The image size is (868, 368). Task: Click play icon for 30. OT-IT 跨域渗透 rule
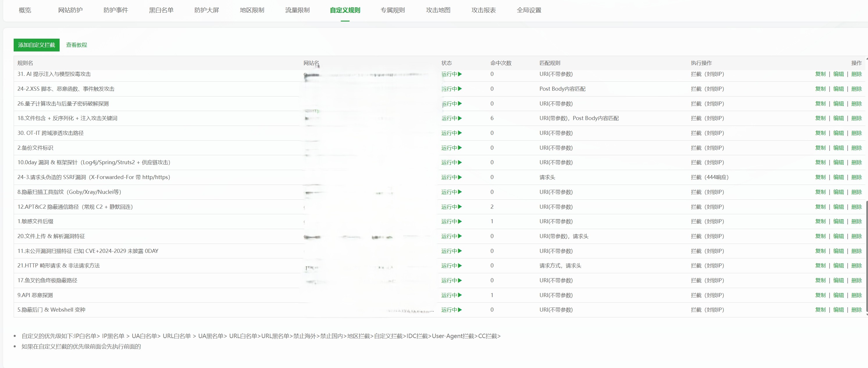(460, 133)
